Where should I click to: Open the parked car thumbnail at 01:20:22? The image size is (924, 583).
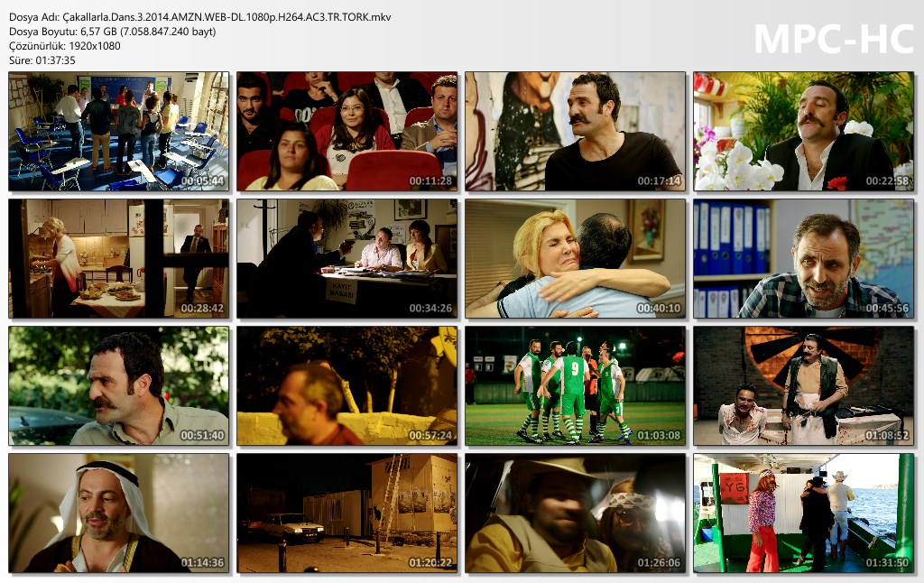pos(346,514)
